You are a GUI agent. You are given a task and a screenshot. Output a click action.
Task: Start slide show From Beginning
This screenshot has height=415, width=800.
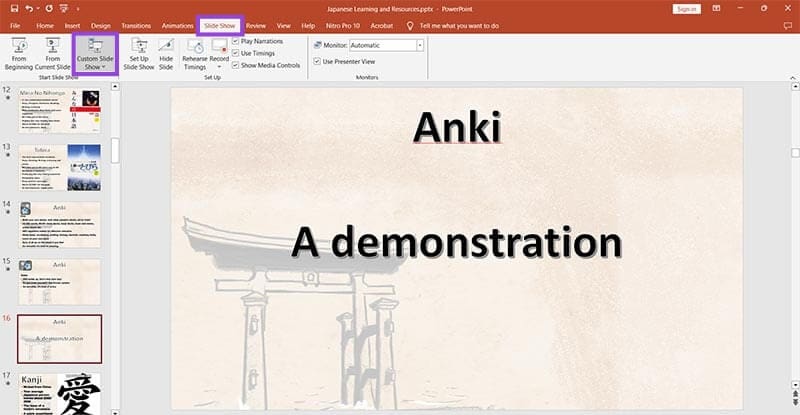[19, 54]
